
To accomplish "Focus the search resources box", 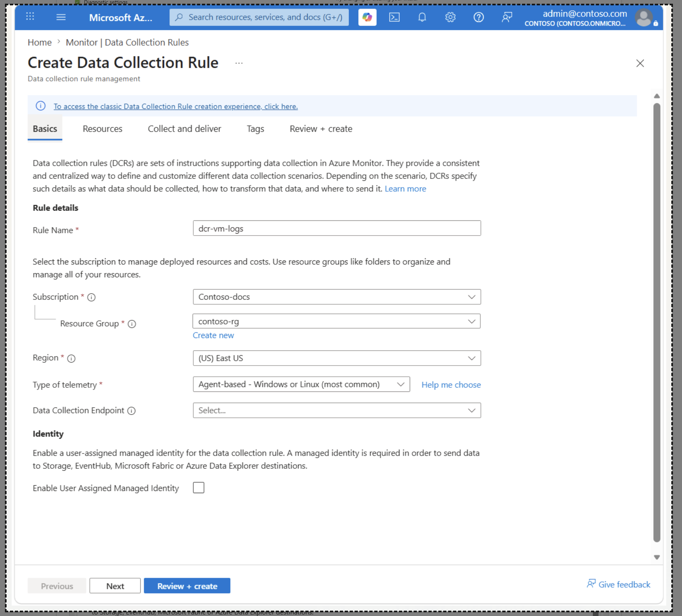I will [259, 17].
